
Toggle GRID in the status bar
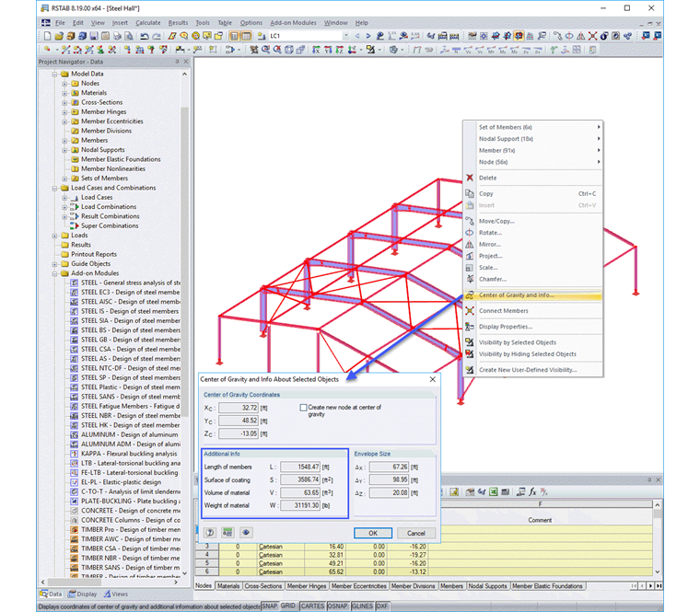288,606
